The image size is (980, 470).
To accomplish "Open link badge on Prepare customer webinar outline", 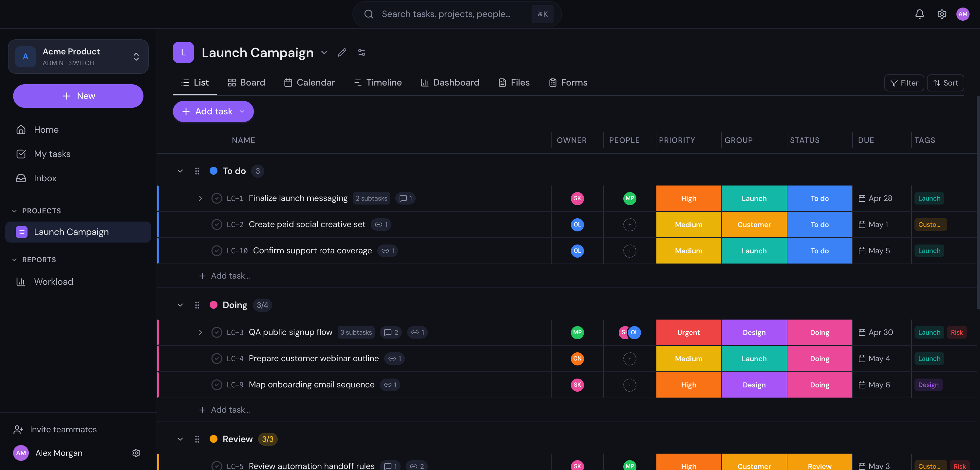I will click(x=394, y=359).
